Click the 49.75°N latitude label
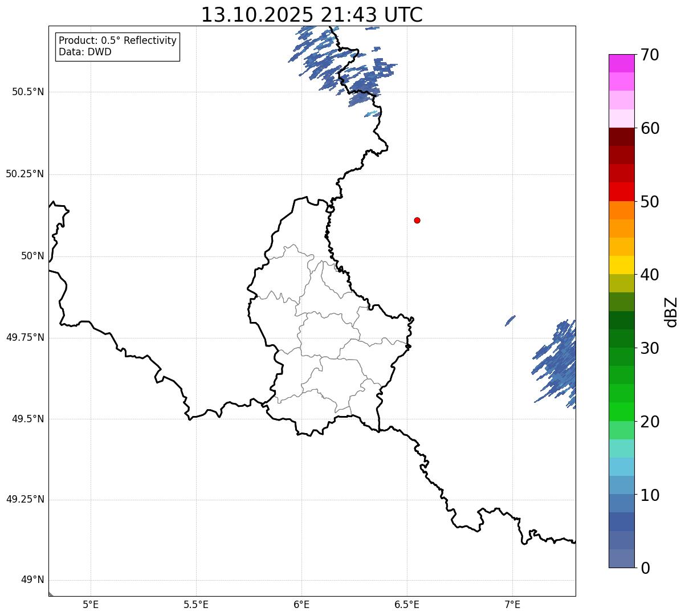 click(x=25, y=337)
